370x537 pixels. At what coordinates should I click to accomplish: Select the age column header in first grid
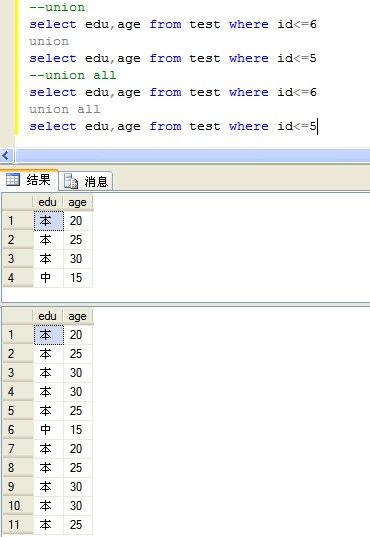(x=77, y=202)
